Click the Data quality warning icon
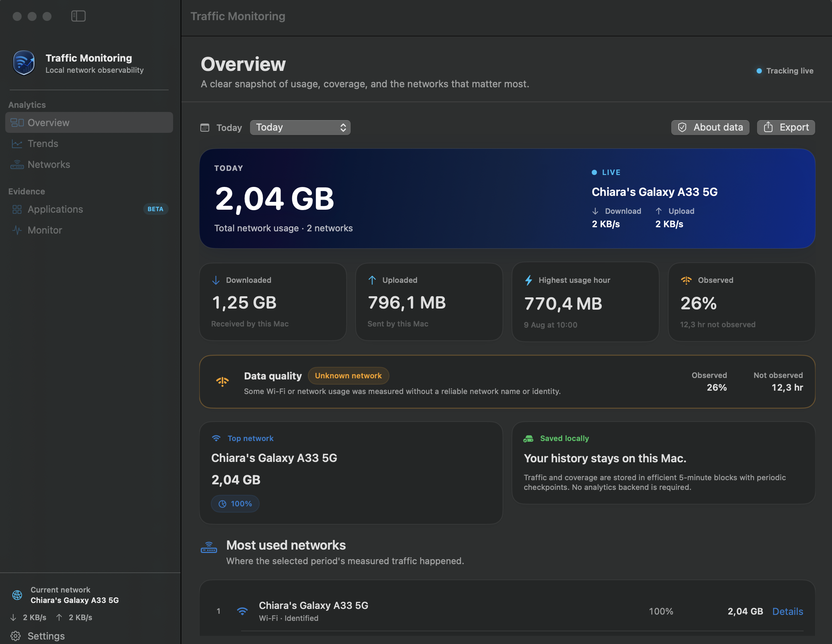 click(x=222, y=381)
